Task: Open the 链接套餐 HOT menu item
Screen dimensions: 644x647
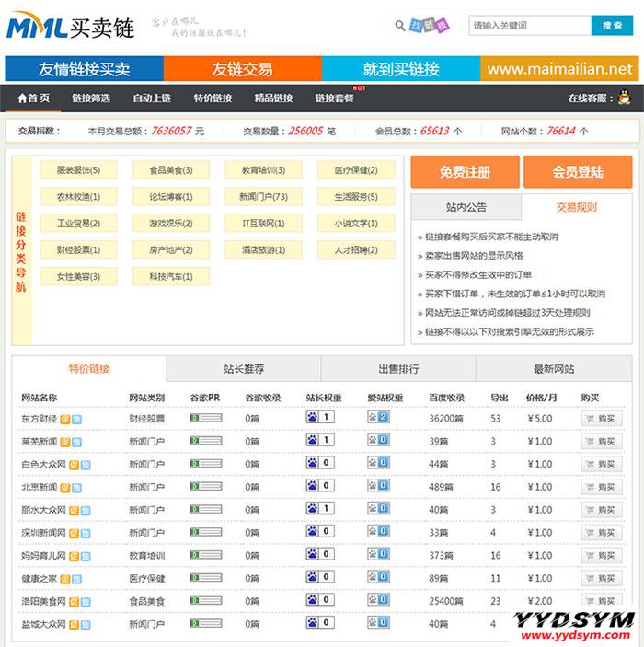Action: coord(335,98)
